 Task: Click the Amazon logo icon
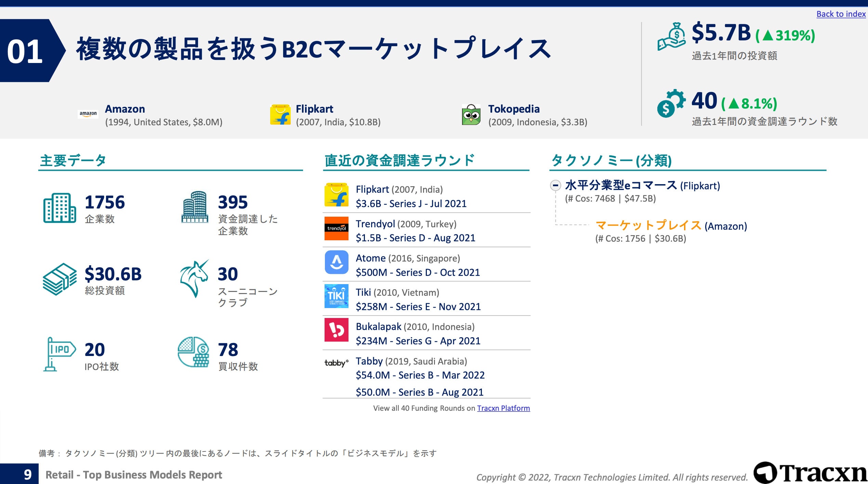pyautogui.click(x=88, y=114)
